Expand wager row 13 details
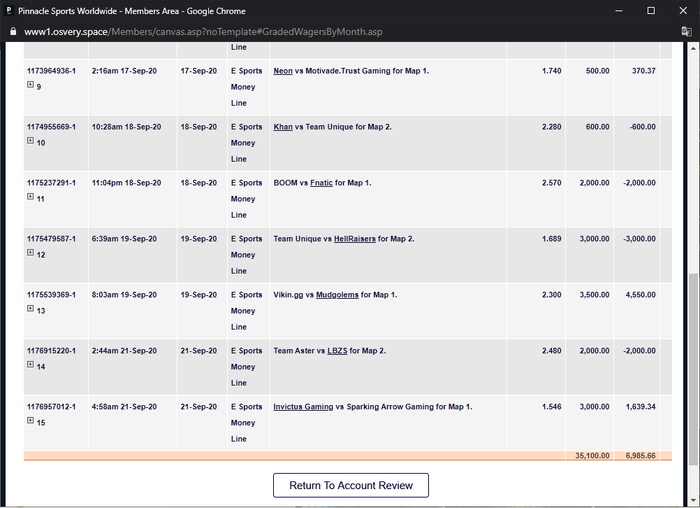Screen dimensions: 700x508 (x=30, y=308)
